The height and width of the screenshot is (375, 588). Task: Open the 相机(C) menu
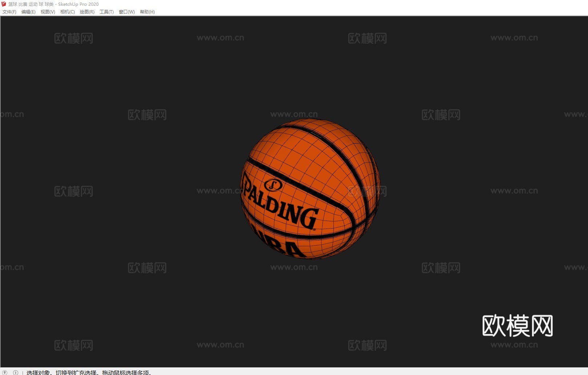[68, 12]
